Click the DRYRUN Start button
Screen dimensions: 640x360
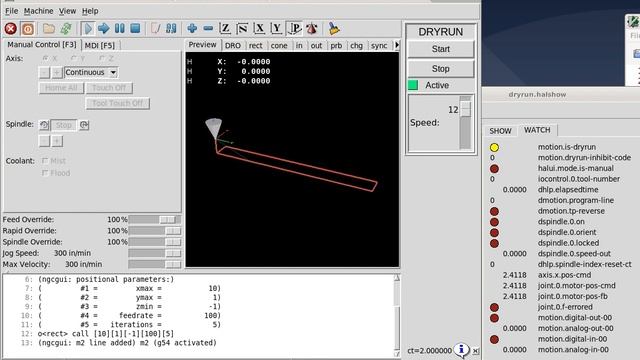point(441,49)
